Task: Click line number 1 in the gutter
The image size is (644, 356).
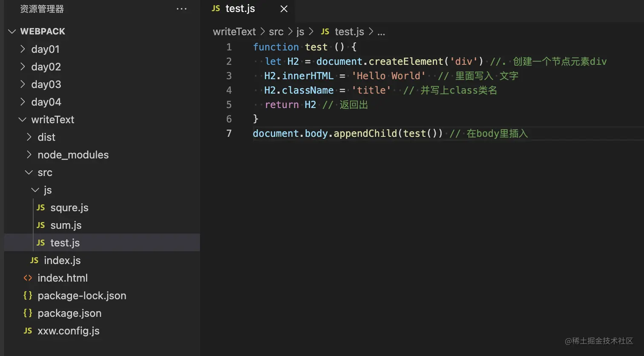Action: 229,47
